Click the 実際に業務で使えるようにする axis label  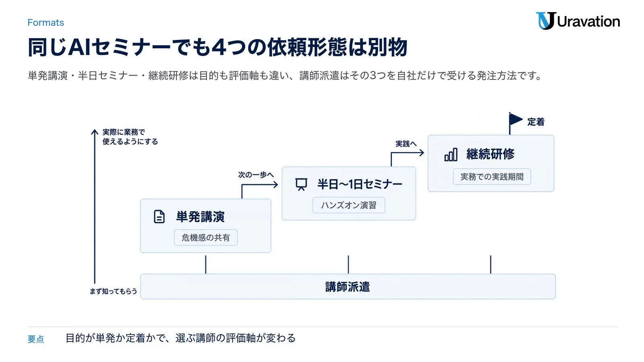point(130,137)
